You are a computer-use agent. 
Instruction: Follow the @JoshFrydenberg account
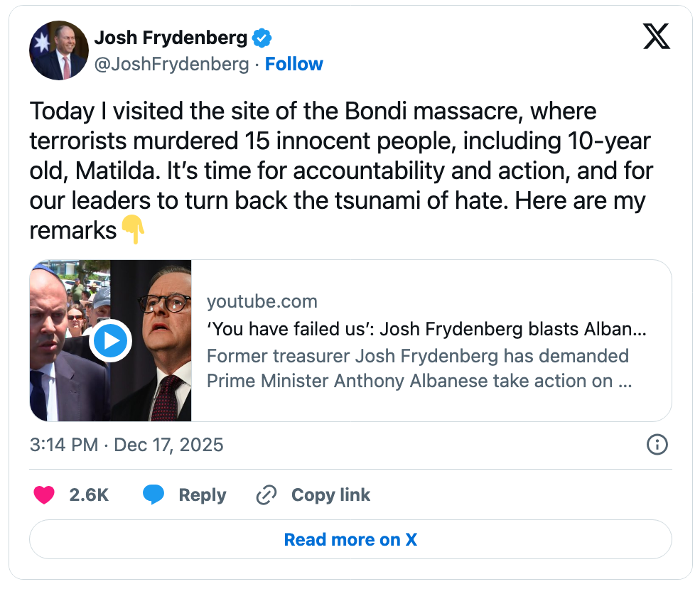(294, 64)
